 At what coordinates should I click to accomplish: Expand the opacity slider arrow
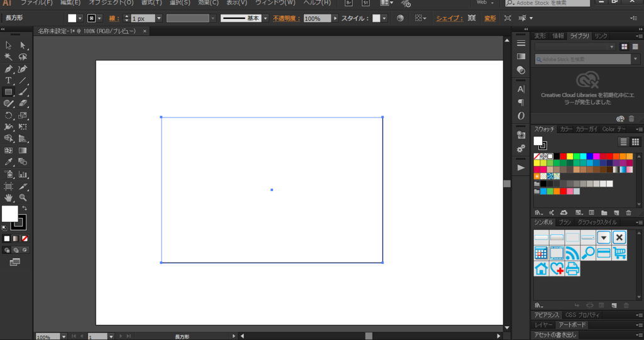click(335, 18)
